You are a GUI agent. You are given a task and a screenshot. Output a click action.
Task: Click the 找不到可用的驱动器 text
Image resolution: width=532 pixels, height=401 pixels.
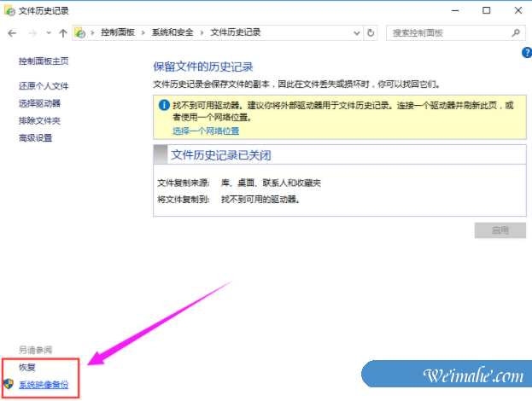260,200
